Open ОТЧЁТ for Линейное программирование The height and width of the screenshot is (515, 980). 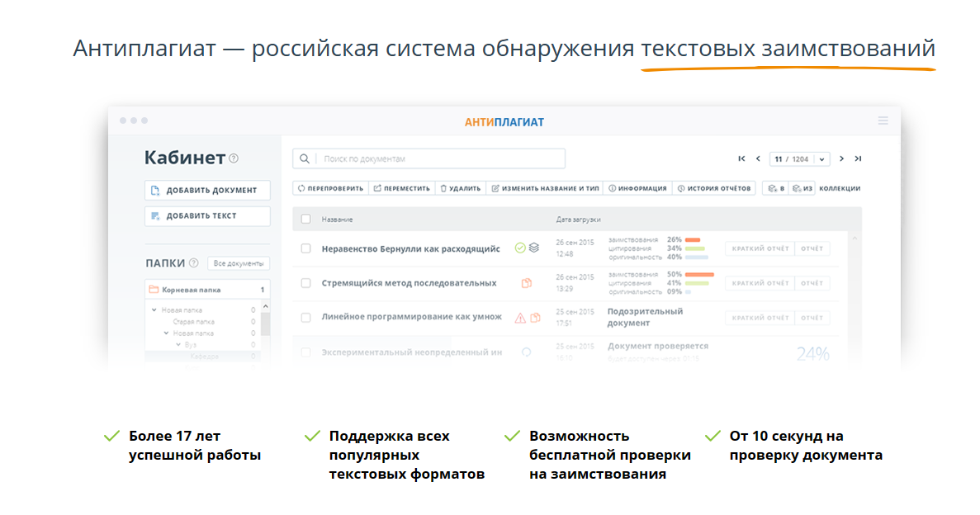point(812,318)
